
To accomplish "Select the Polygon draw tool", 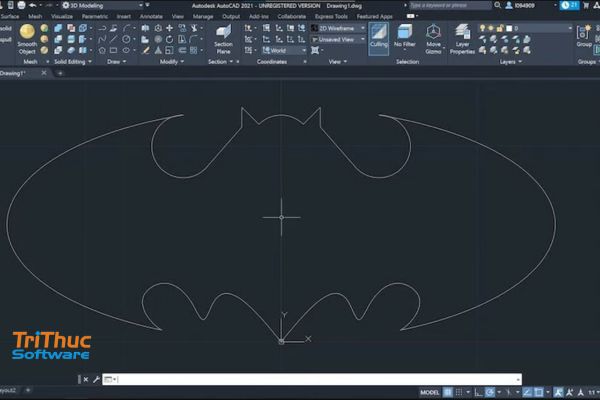I will pyautogui.click(x=102, y=50).
